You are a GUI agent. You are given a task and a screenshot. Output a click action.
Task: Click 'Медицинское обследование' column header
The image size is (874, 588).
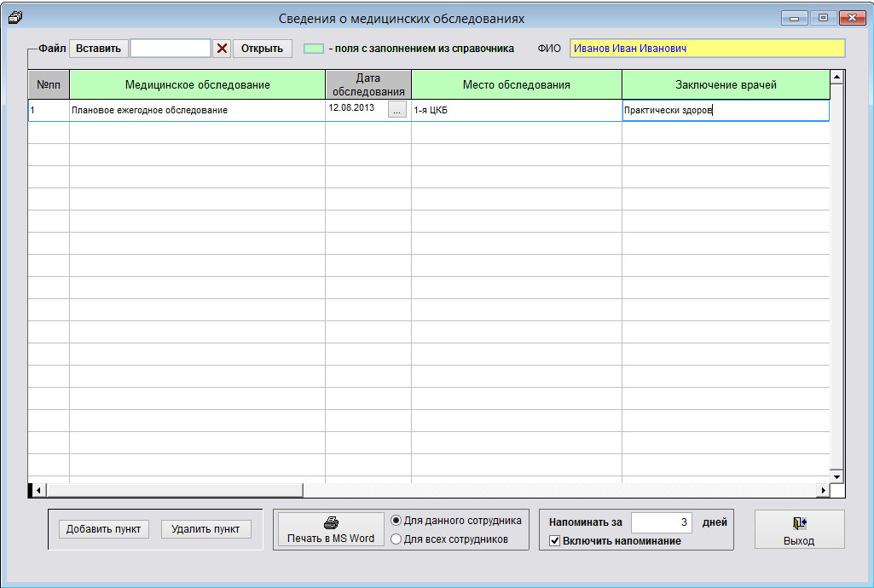[x=197, y=85]
